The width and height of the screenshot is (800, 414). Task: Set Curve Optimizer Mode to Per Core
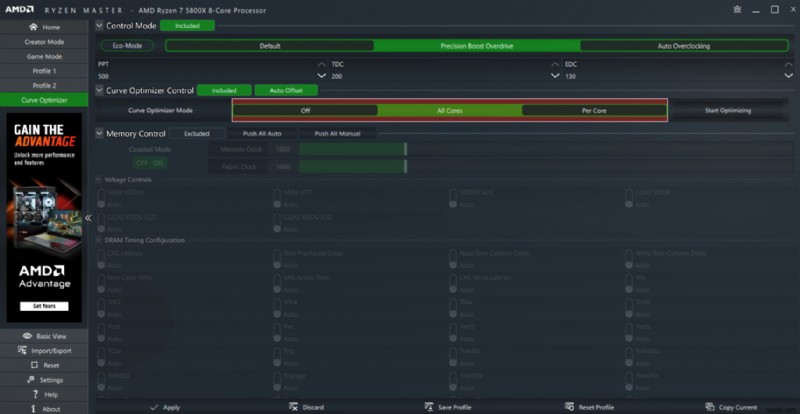click(x=594, y=110)
